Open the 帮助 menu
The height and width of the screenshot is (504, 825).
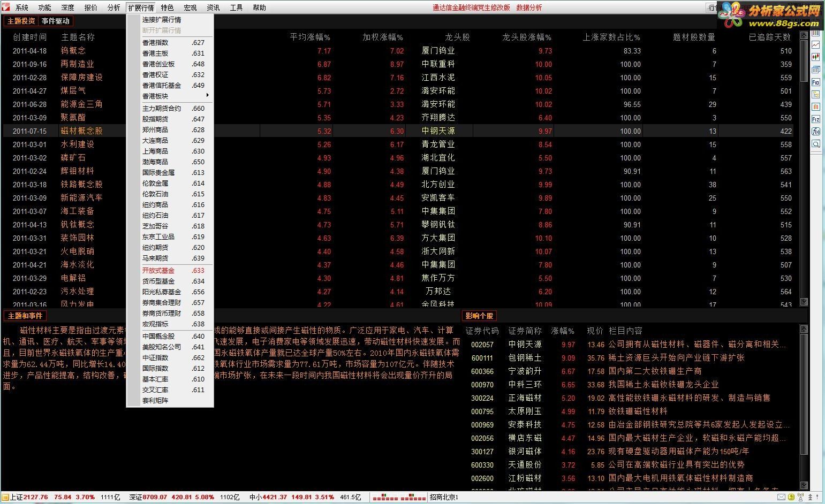[259, 7]
